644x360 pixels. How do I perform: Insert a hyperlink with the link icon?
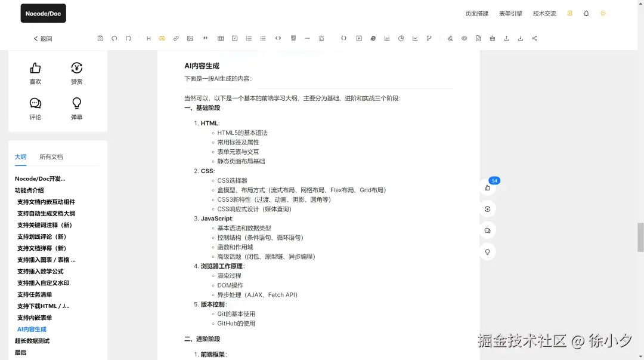coord(176,38)
